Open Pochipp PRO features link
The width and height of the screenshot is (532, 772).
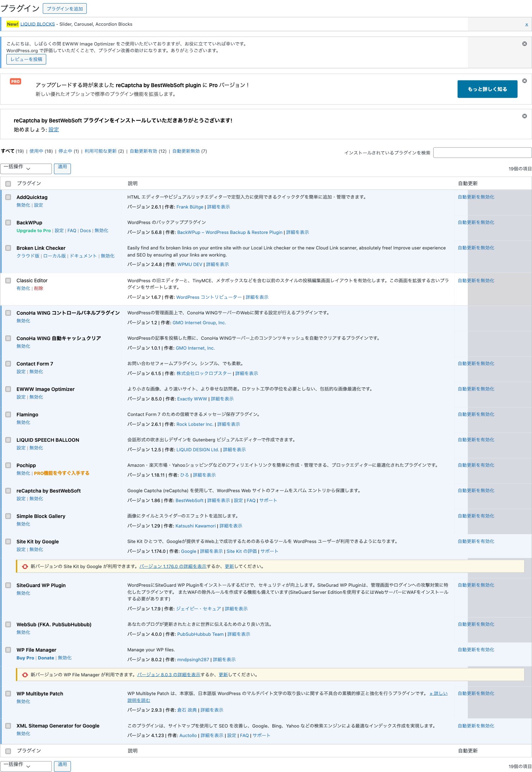[61, 473]
